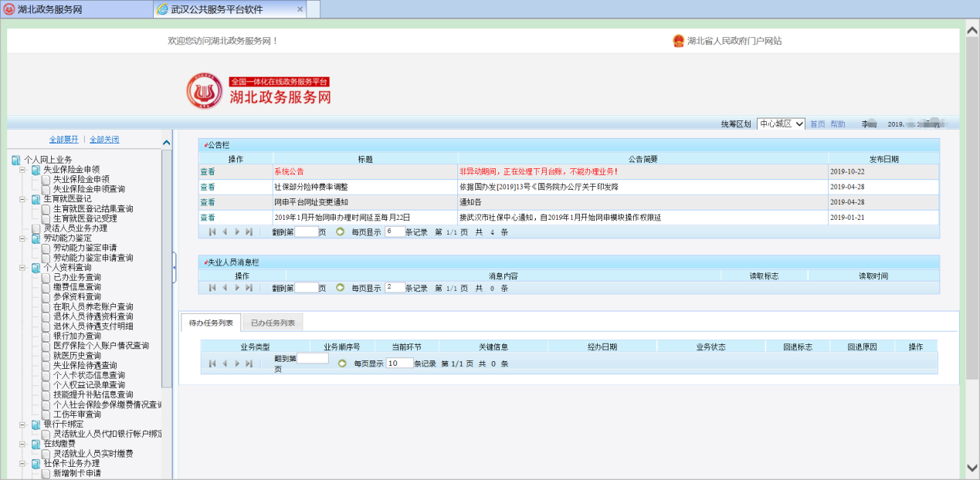Go to last page in 公告栏 pager

point(249,232)
